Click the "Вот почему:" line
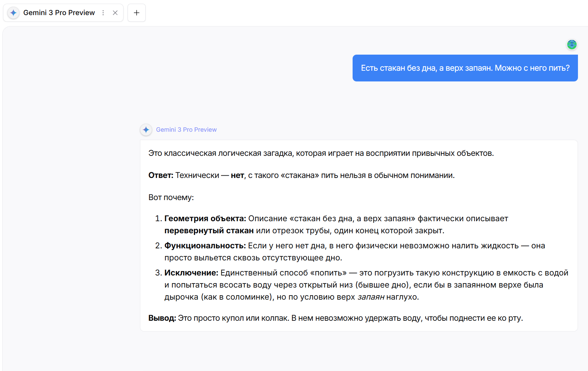This screenshot has width=588, height=371. click(171, 197)
